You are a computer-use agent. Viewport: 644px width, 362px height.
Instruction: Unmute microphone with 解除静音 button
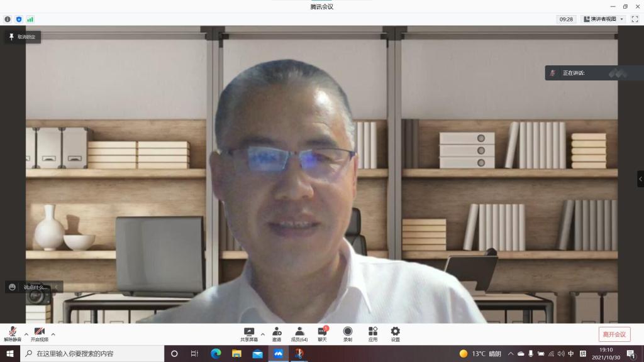click(x=13, y=333)
